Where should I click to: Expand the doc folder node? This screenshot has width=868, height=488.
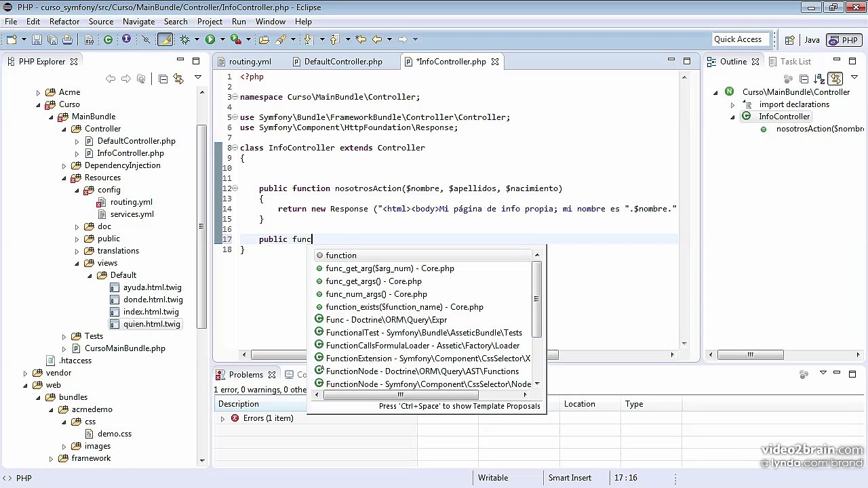pyautogui.click(x=77, y=226)
